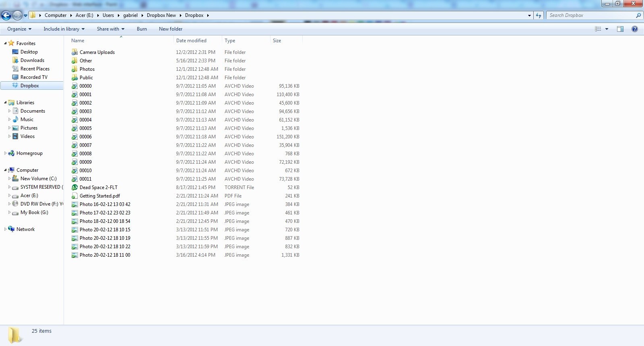Open the Organize menu
Viewport: 644px width, 346px height.
19,29
